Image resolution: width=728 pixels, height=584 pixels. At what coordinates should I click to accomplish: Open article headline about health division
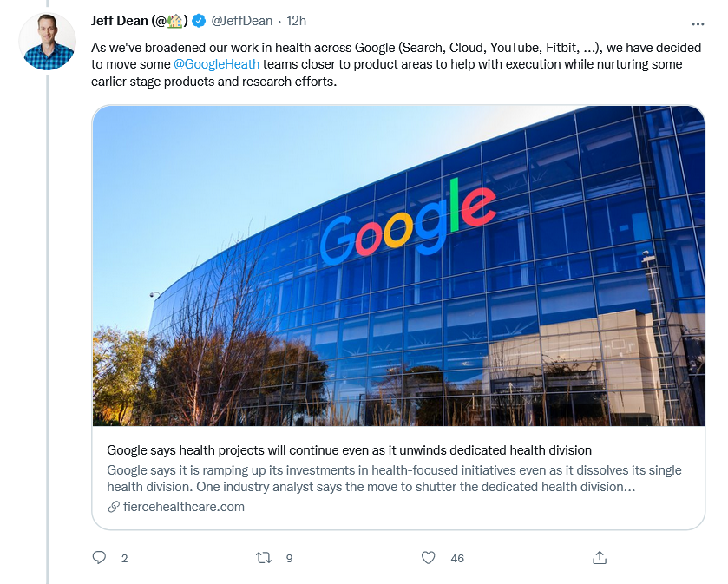point(349,450)
